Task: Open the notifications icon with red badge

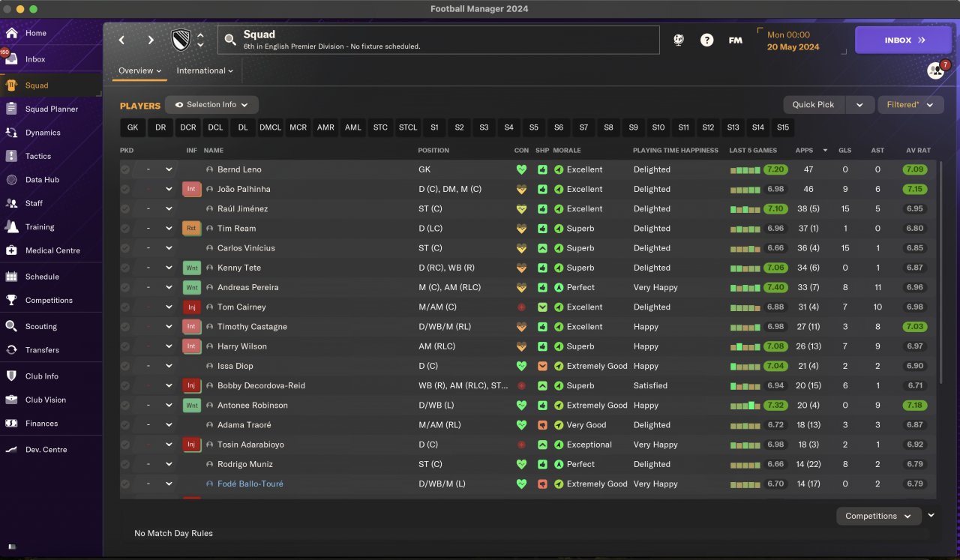Action: pyautogui.click(x=936, y=70)
